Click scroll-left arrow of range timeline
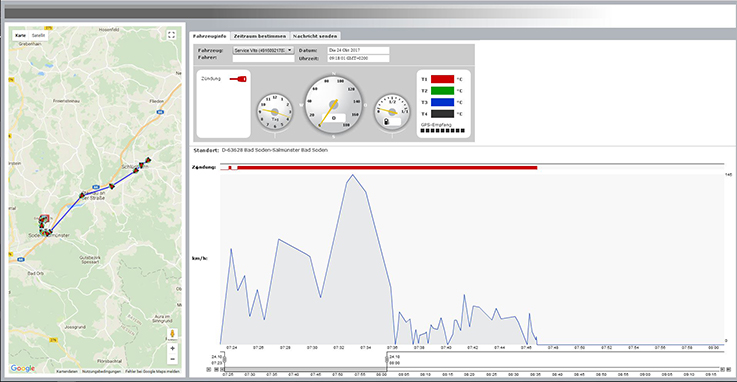This screenshot has height=382, width=737. (209, 370)
